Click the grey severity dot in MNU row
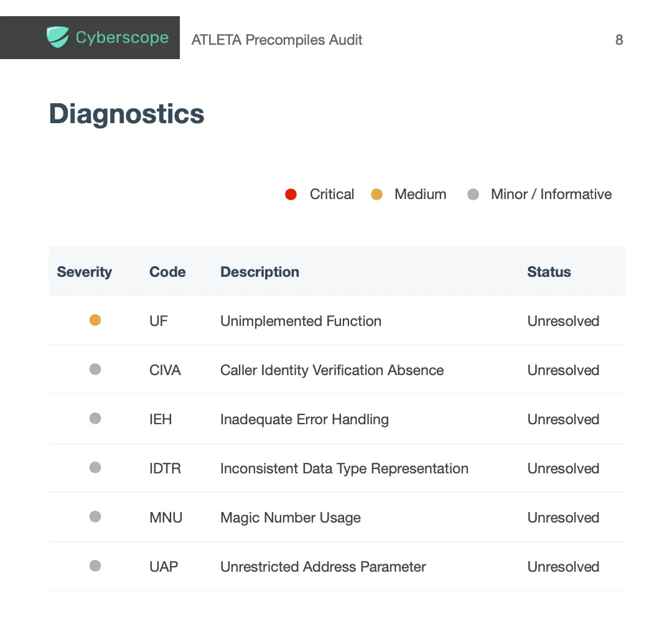The image size is (672, 632). (95, 517)
